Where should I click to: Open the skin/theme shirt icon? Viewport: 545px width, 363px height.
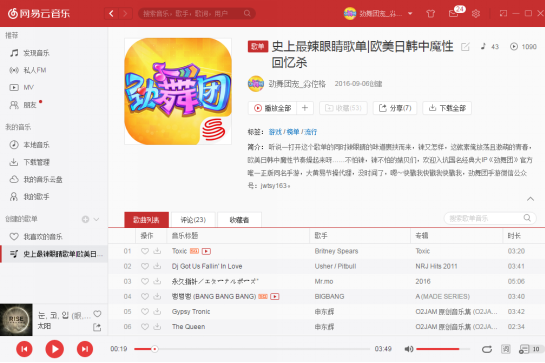(430, 14)
